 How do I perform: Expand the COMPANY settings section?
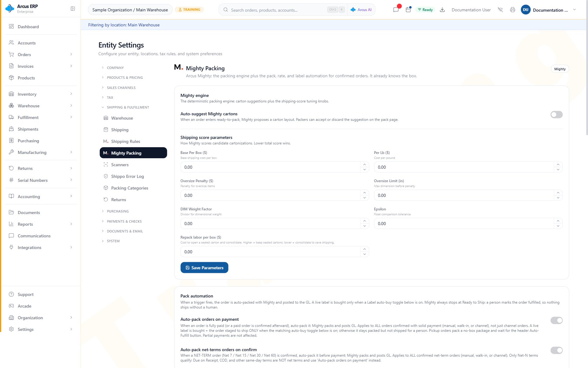pos(133,68)
